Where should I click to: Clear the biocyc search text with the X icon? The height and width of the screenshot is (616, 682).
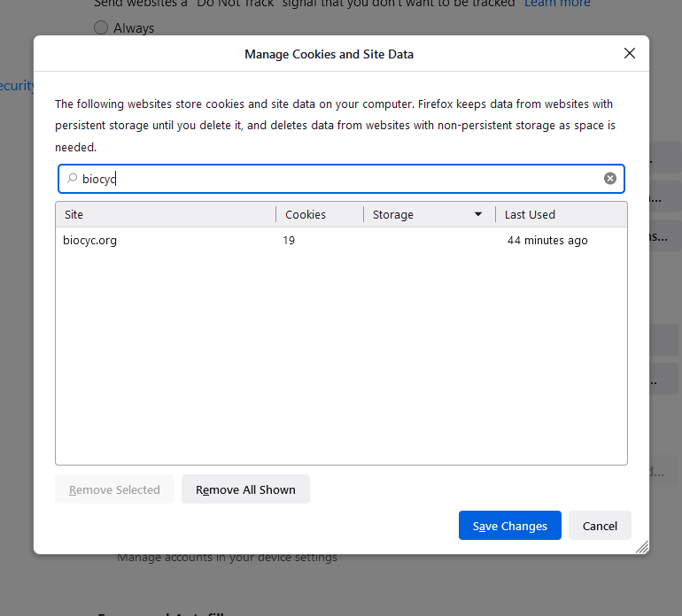(609, 179)
